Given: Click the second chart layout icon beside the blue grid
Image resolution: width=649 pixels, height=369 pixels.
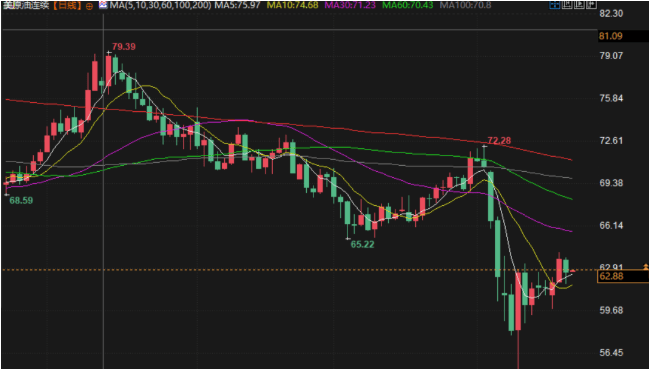Looking at the screenshot, I should [567, 5].
